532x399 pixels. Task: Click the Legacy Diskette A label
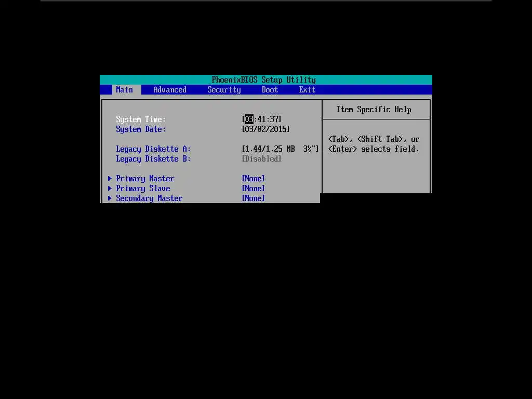coord(153,149)
